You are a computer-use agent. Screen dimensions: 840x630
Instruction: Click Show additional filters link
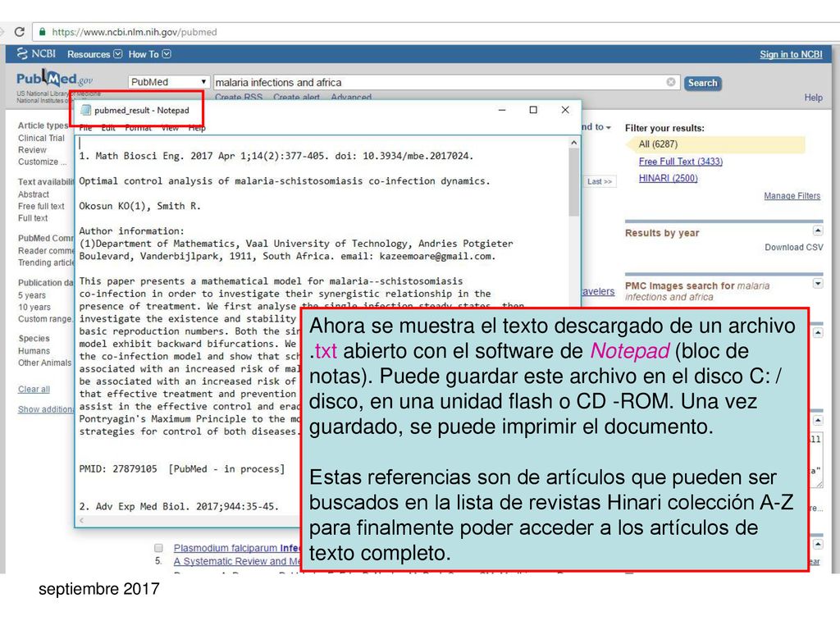[x=46, y=409]
